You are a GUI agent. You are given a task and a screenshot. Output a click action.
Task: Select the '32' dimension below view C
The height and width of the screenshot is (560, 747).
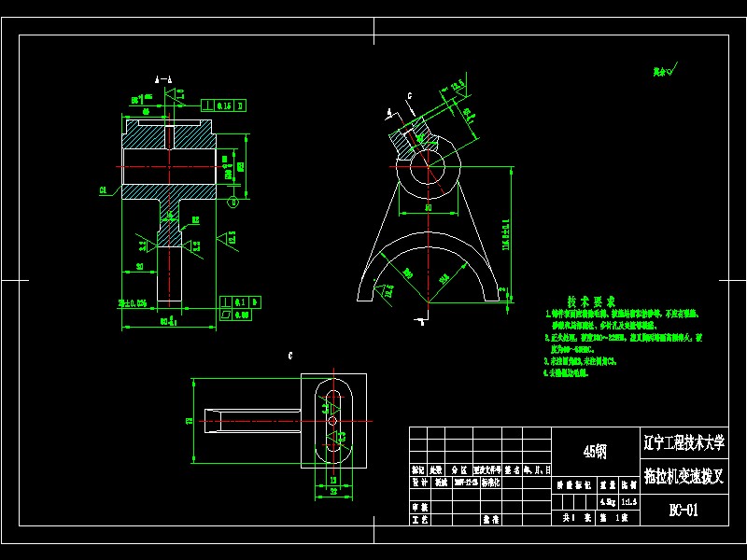[333, 491]
